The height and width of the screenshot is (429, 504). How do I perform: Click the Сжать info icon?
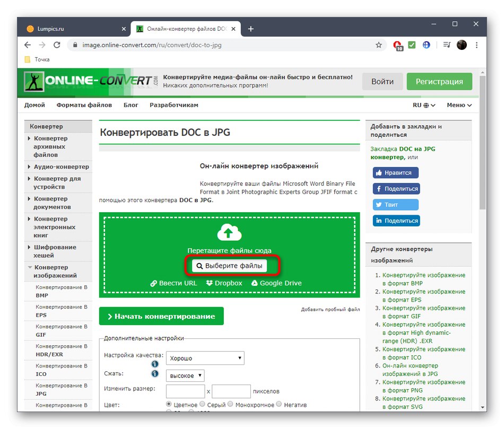[x=155, y=375]
